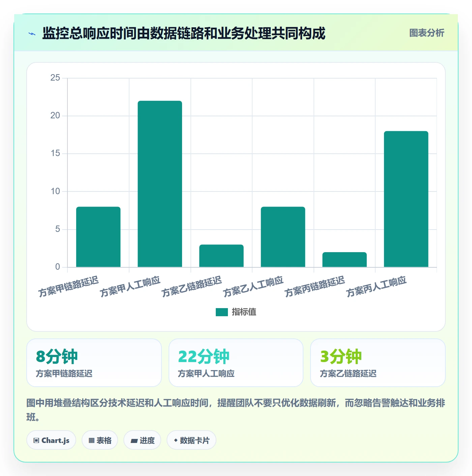Click the 15 y-axis tick value
The width and height of the screenshot is (472, 476).
click(x=55, y=153)
